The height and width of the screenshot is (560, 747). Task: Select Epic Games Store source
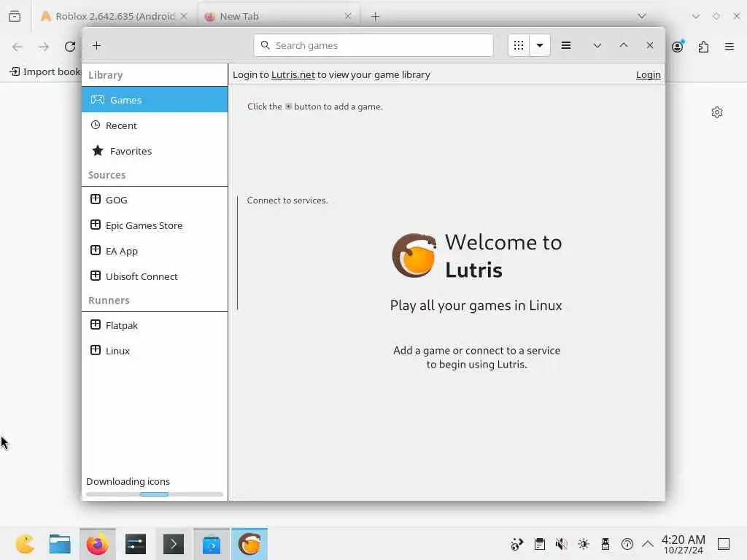point(155,225)
